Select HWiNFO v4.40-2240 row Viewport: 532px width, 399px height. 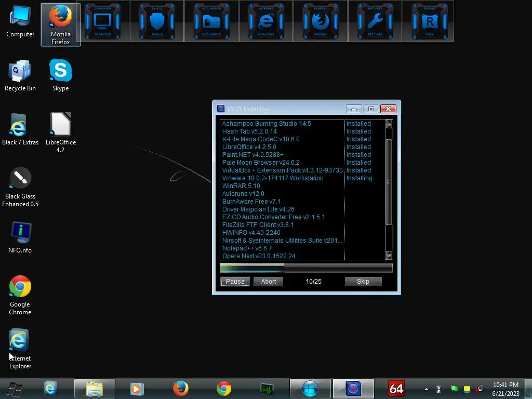pyautogui.click(x=251, y=233)
